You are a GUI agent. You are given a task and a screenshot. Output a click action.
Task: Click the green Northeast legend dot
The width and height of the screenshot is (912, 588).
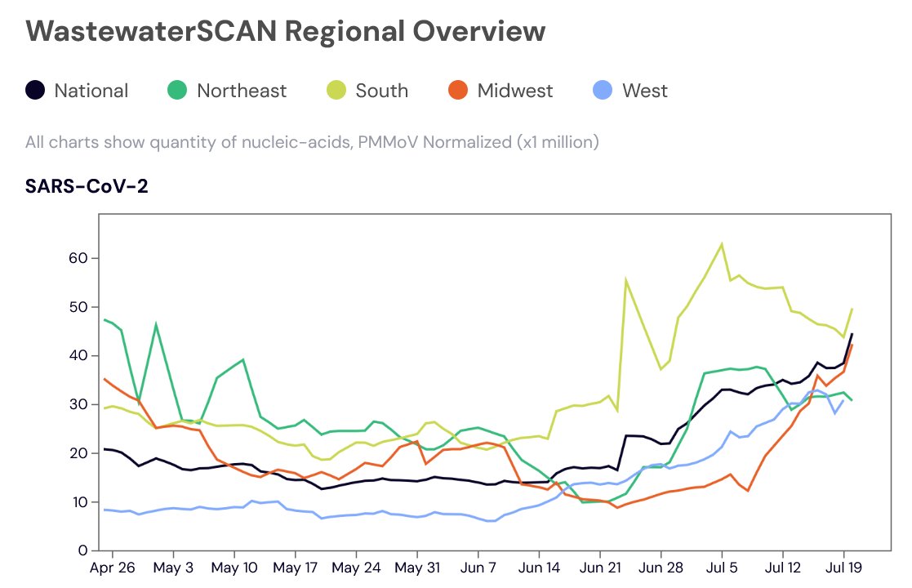point(177,90)
